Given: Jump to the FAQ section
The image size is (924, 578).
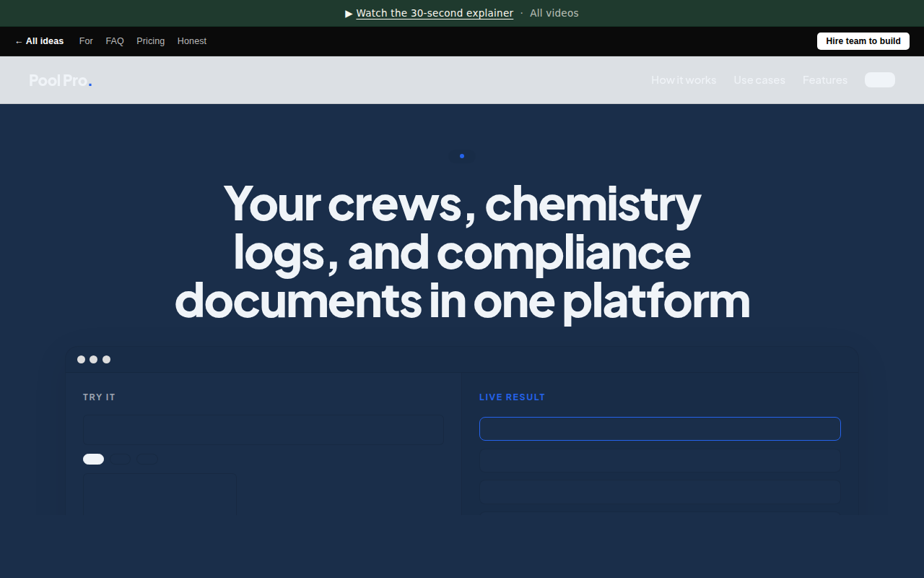Looking at the screenshot, I should (115, 41).
